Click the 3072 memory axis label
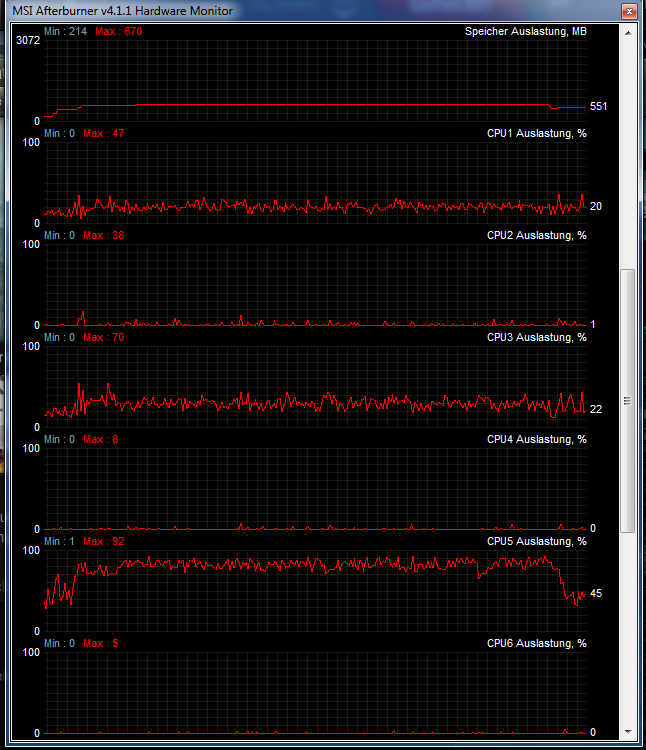Image resolution: width=646 pixels, height=750 pixels. [x=28, y=40]
